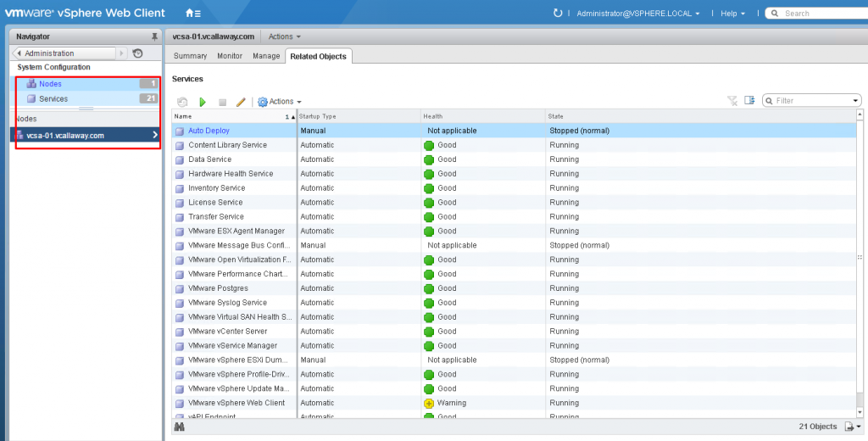Select the License Service row
This screenshot has width=868, height=441.
(x=514, y=203)
